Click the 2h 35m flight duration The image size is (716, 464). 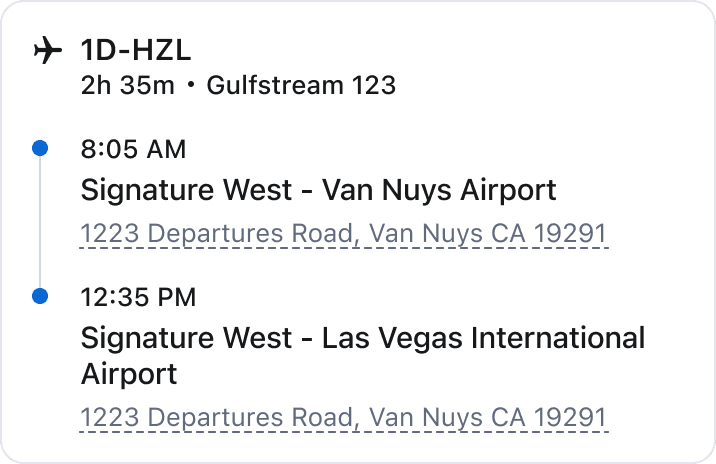[127, 85]
